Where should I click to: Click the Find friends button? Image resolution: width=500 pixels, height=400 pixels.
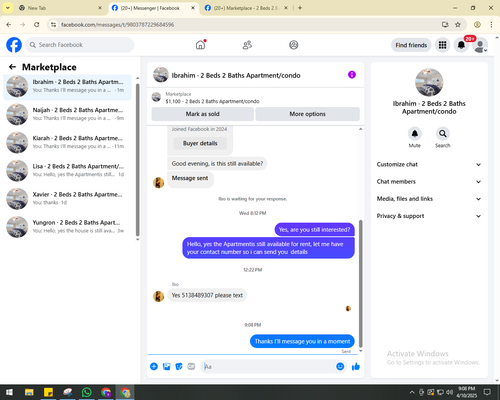click(411, 45)
